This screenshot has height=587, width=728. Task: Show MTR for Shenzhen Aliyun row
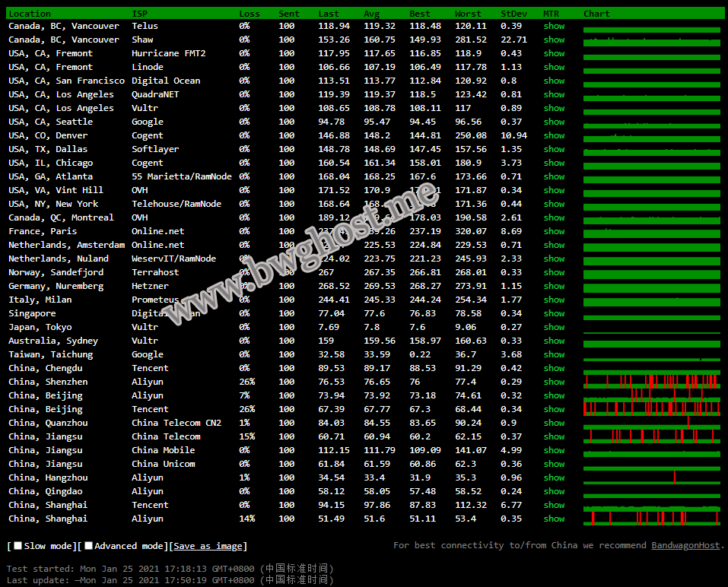tap(555, 382)
